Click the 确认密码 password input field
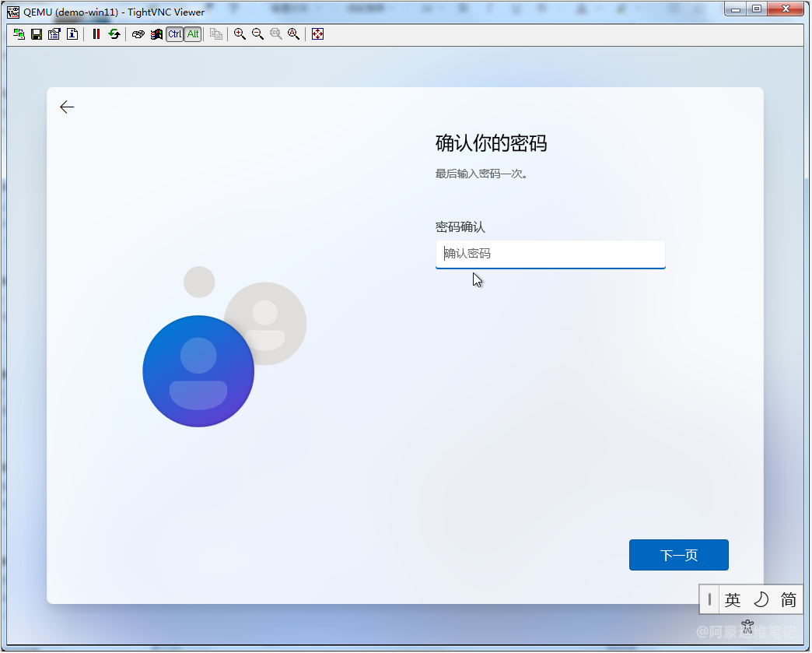 (x=550, y=254)
